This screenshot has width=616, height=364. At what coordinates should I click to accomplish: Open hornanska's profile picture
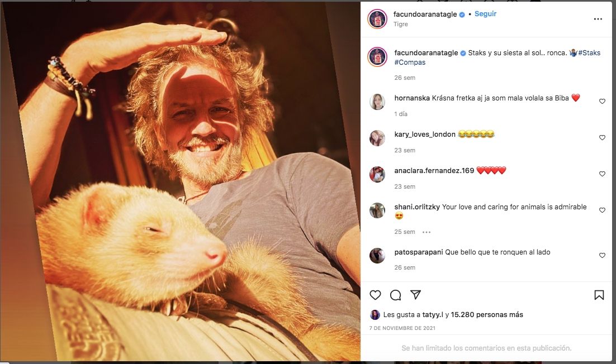(377, 102)
